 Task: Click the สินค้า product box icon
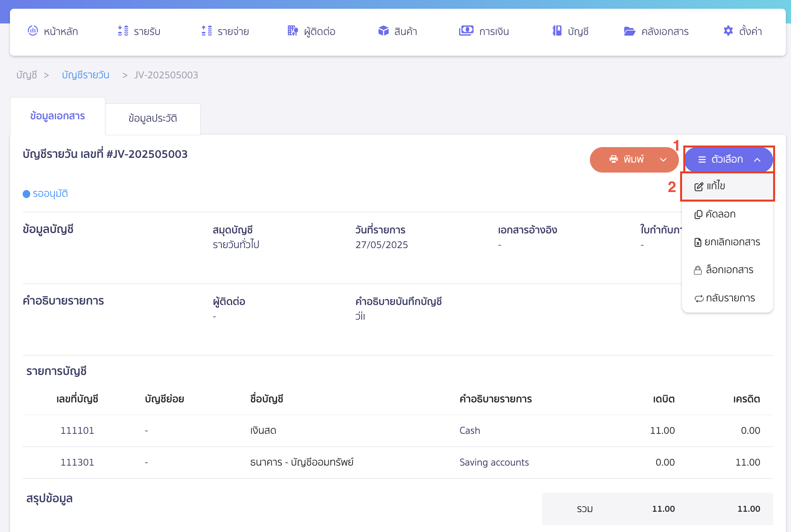point(383,31)
